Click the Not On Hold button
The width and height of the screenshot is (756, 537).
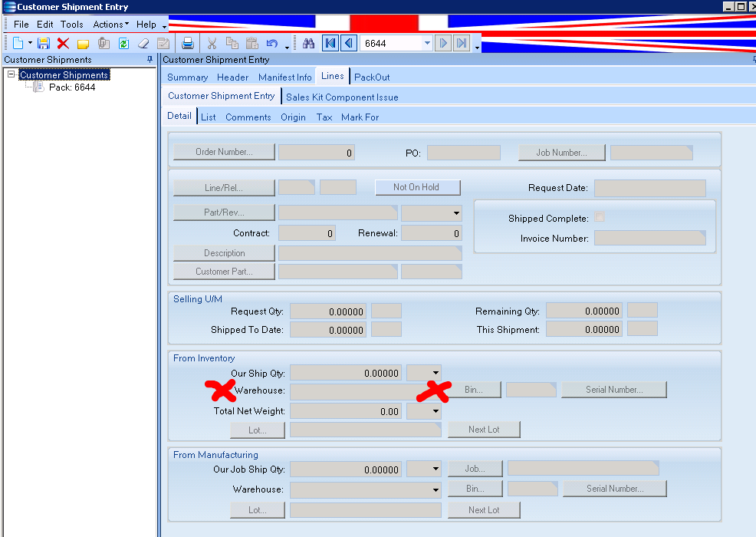pos(418,187)
